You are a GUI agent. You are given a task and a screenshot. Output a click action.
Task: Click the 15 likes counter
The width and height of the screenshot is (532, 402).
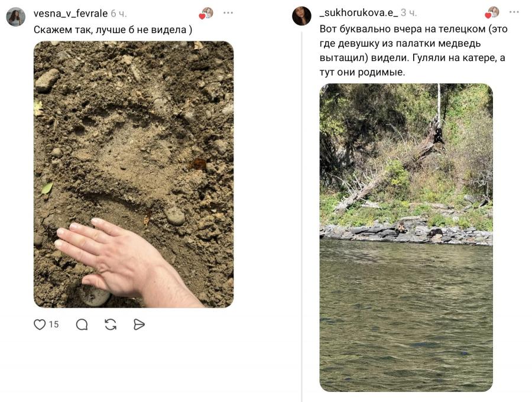54,325
